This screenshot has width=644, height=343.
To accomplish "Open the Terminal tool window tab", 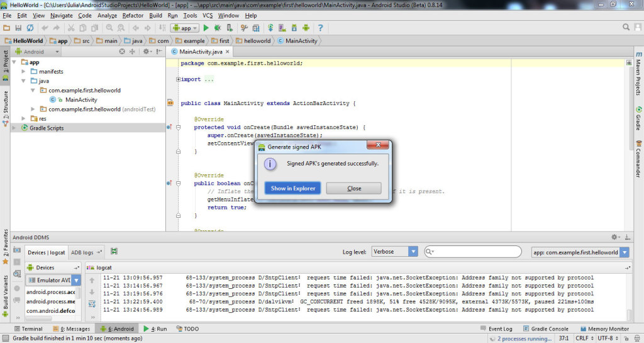I will pos(28,329).
